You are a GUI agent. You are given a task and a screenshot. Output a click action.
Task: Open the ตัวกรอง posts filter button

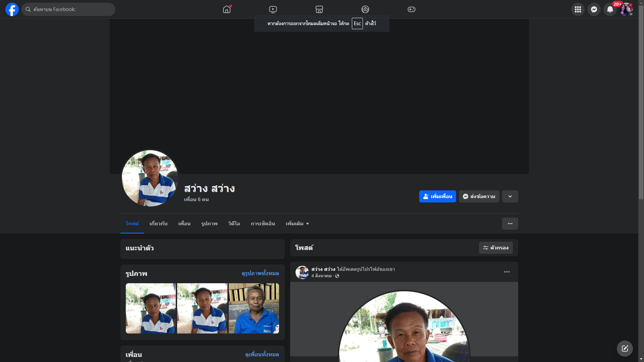[x=496, y=248]
